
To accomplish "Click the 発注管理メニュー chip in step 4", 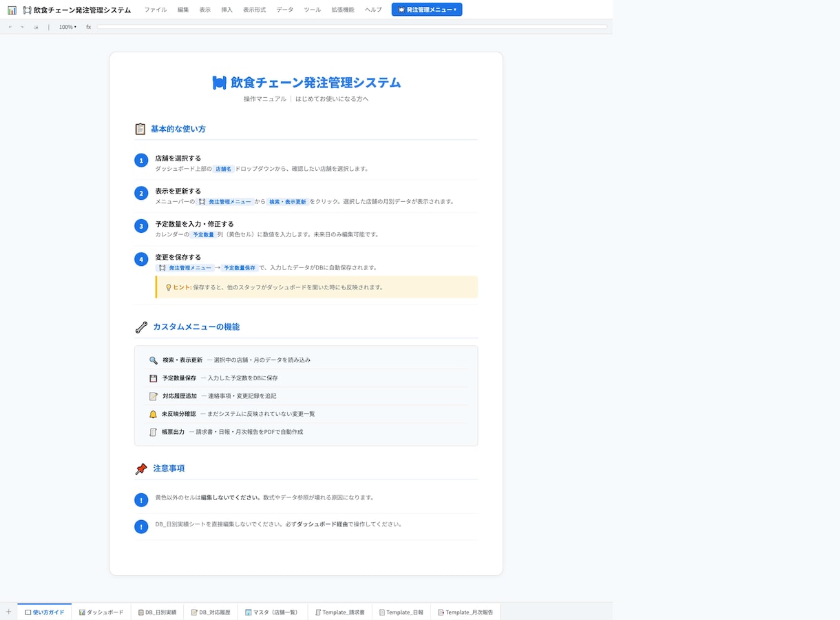I will tap(185, 267).
